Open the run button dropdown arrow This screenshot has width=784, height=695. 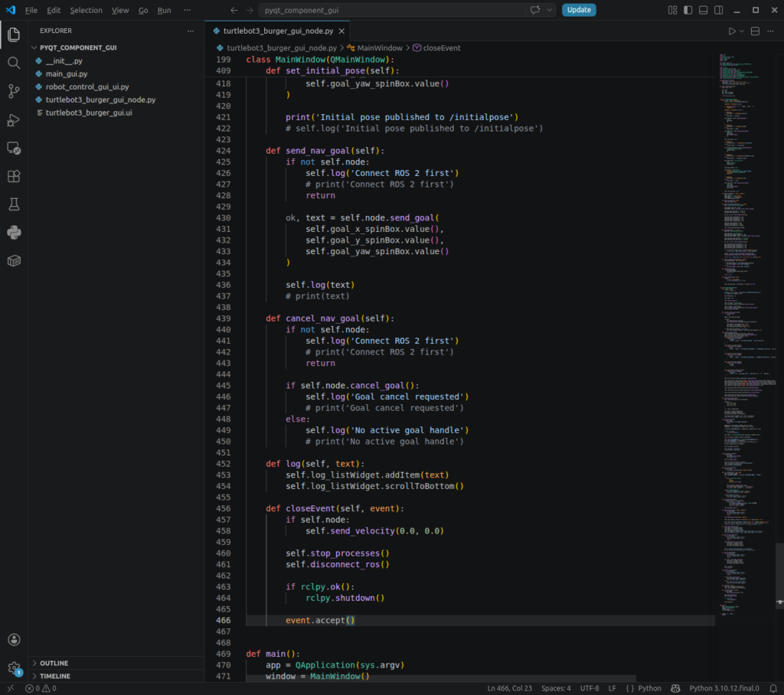(x=741, y=31)
